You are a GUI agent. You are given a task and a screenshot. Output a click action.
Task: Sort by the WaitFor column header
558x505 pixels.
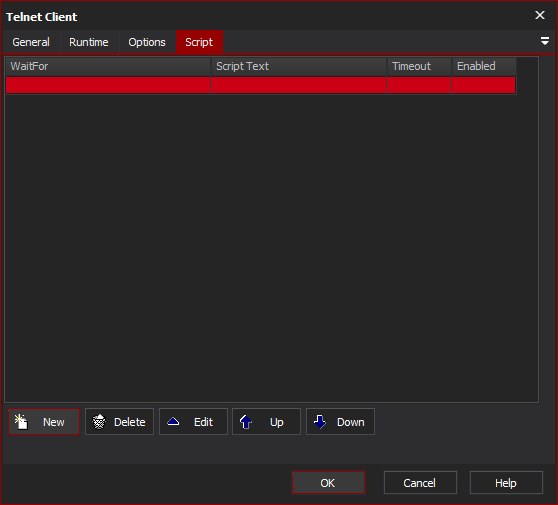pos(108,66)
